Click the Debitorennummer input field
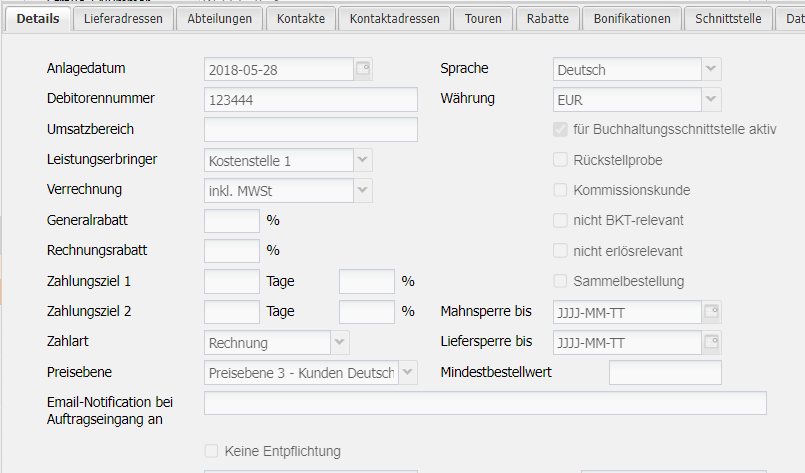The image size is (805, 473). (310, 100)
